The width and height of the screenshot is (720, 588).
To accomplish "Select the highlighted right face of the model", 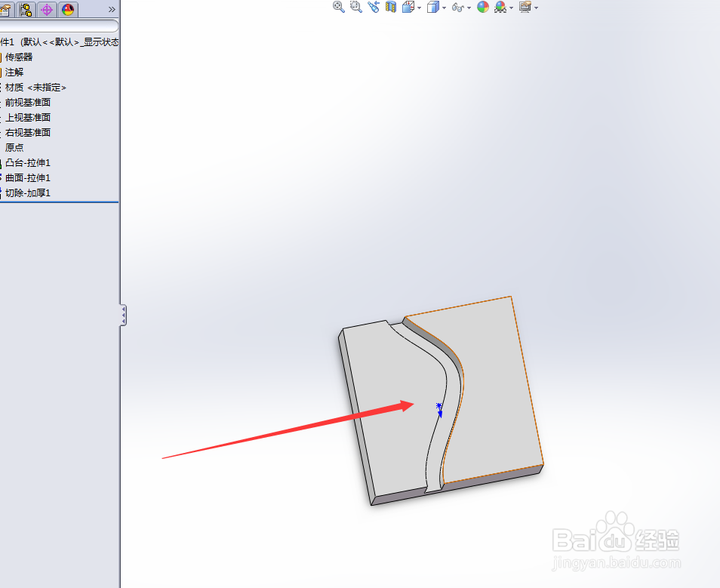I will [496, 390].
